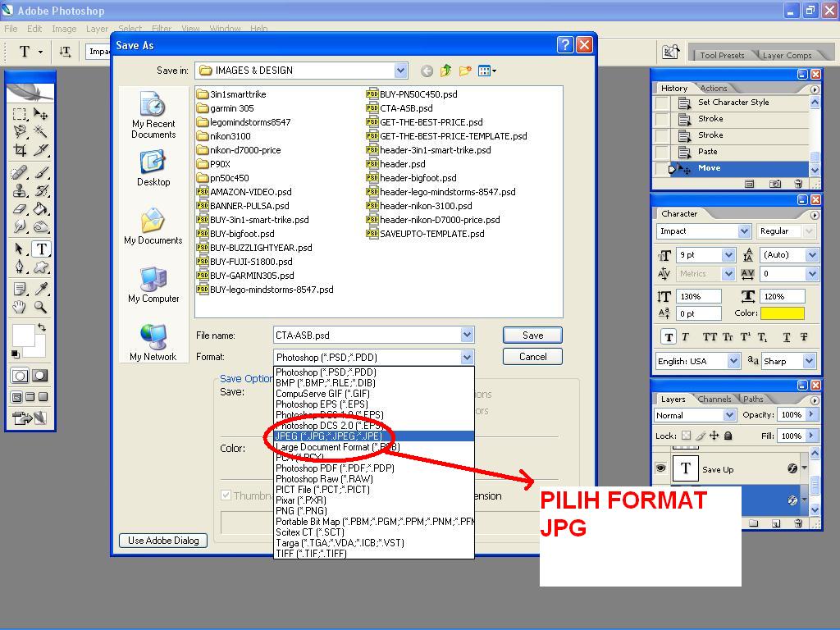Image resolution: width=840 pixels, height=630 pixels.
Task: Toggle visibility of Save Up layer
Action: pyautogui.click(x=661, y=468)
